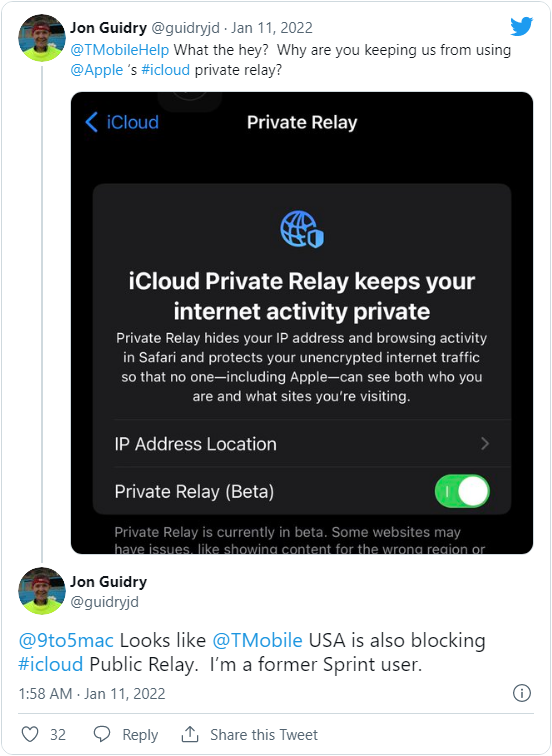The height and width of the screenshot is (756, 552).
Task: Click the share upload arrow icon
Action: click(190, 734)
